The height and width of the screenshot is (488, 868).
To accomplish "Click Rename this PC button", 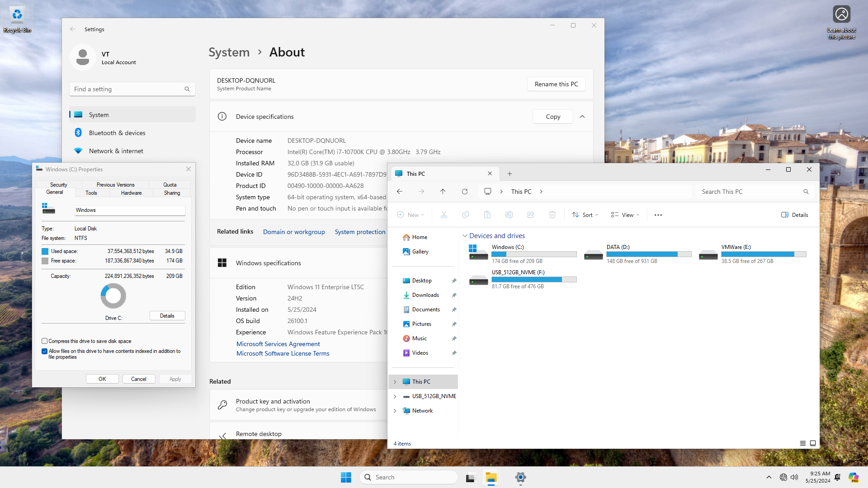I will (556, 84).
